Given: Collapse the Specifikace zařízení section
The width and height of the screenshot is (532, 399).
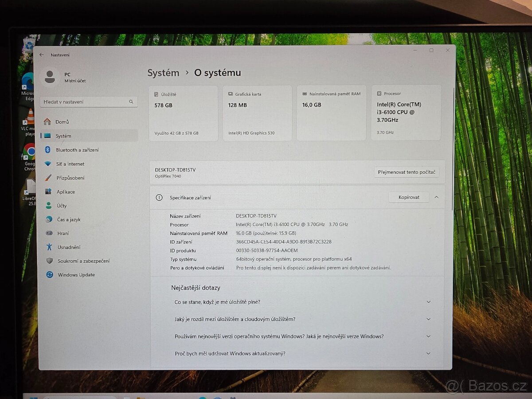Looking at the screenshot, I should [436, 197].
